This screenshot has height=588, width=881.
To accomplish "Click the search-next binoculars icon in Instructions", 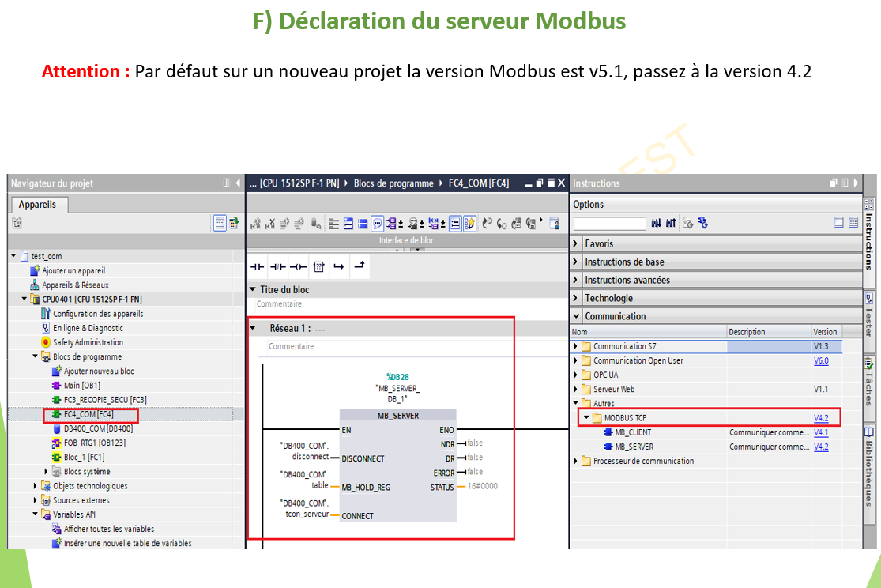I will 658,224.
